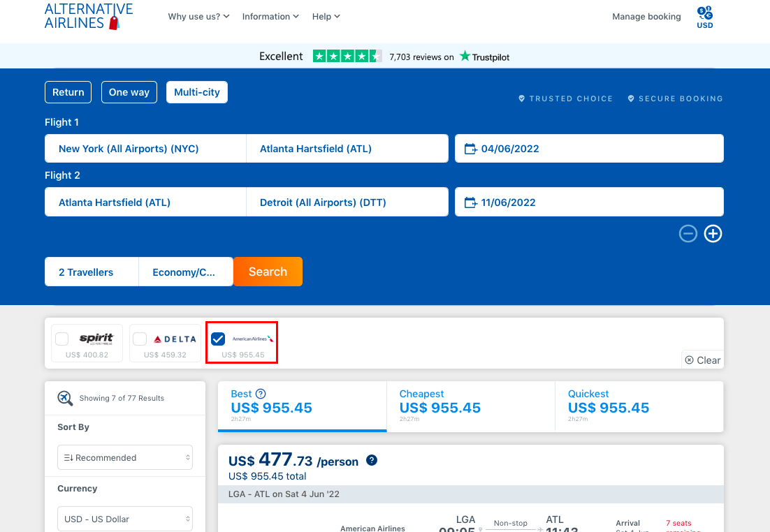Select the Return trip type

tap(68, 92)
